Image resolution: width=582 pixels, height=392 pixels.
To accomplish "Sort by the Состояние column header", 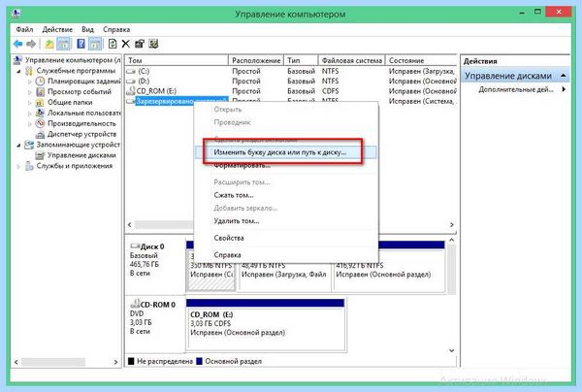I will tap(421, 60).
